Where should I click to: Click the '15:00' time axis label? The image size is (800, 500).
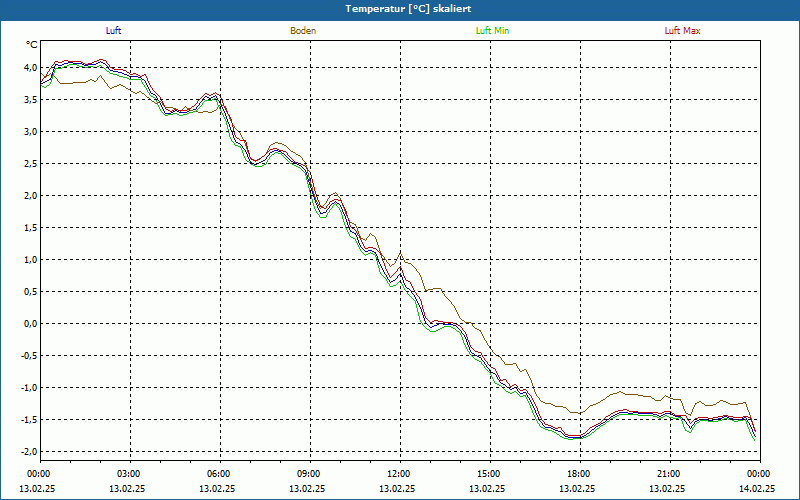click(490, 474)
